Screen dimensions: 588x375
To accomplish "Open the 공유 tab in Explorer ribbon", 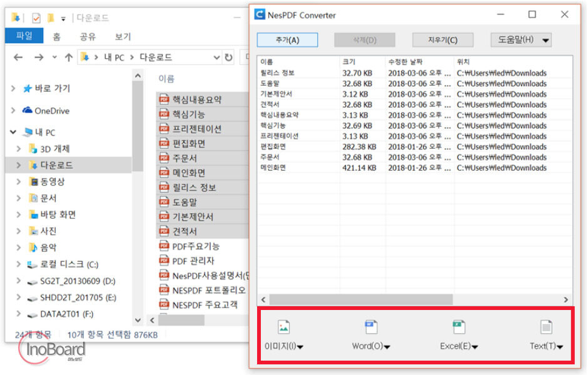I will click(x=88, y=36).
